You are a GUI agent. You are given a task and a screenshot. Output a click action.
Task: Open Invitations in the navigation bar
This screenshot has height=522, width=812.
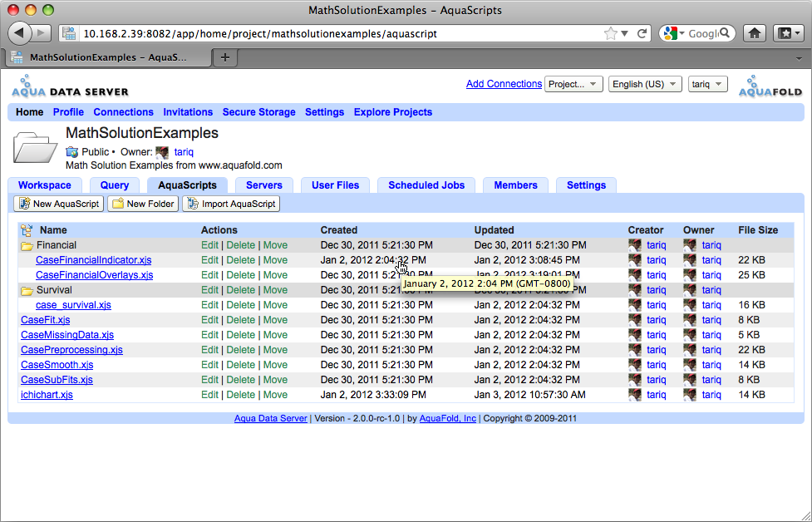tap(188, 112)
